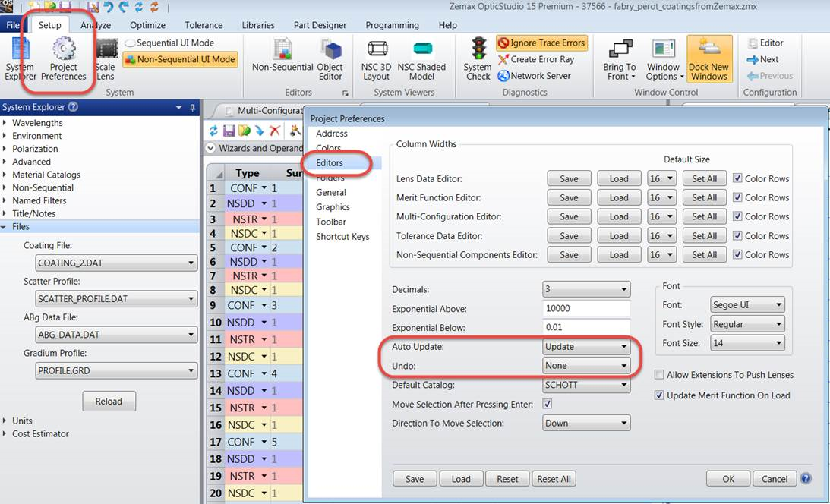The height and width of the screenshot is (504, 830).
Task: Click the Dock New Windows icon
Action: point(708,48)
